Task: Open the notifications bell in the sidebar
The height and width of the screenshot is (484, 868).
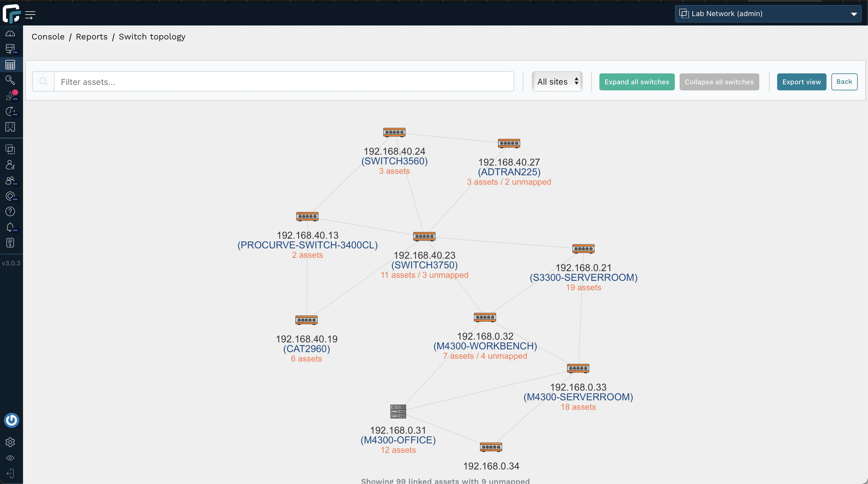Action: pos(10,227)
